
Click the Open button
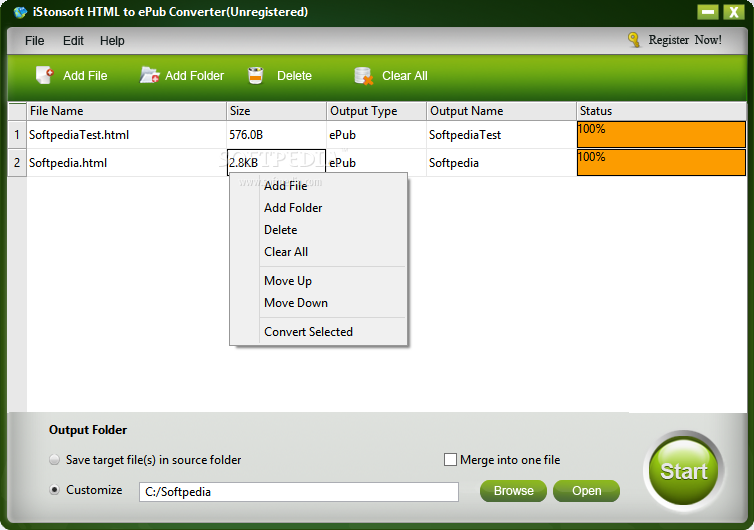point(586,491)
